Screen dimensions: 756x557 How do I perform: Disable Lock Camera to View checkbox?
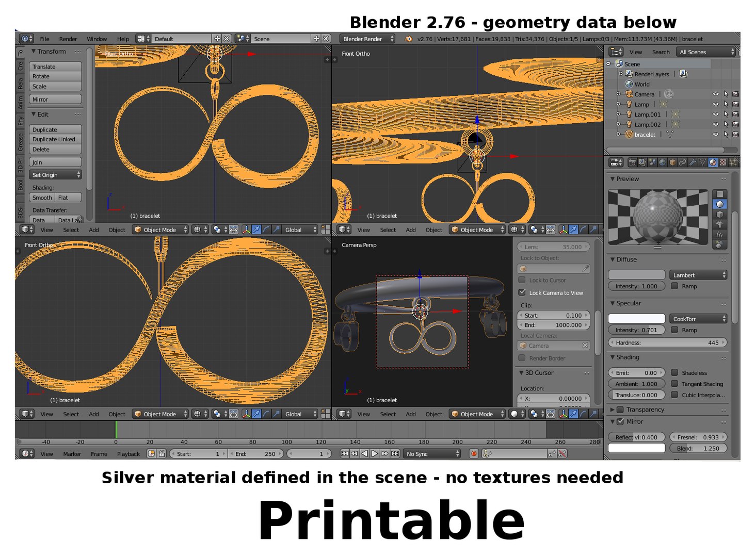(522, 292)
